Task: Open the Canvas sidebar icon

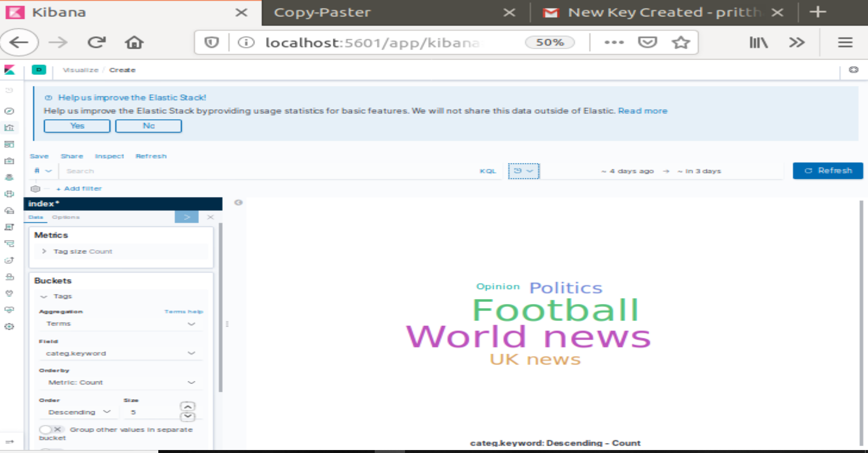Action: tap(9, 161)
